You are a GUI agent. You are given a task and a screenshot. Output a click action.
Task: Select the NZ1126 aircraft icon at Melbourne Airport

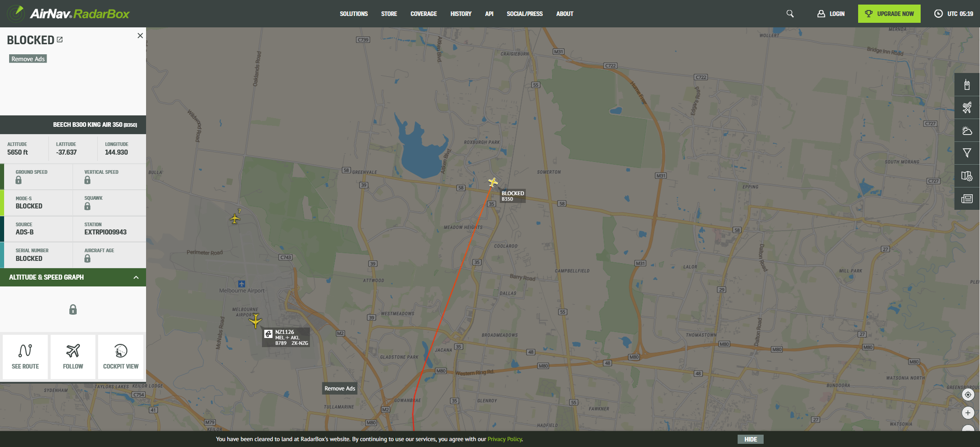point(256,321)
